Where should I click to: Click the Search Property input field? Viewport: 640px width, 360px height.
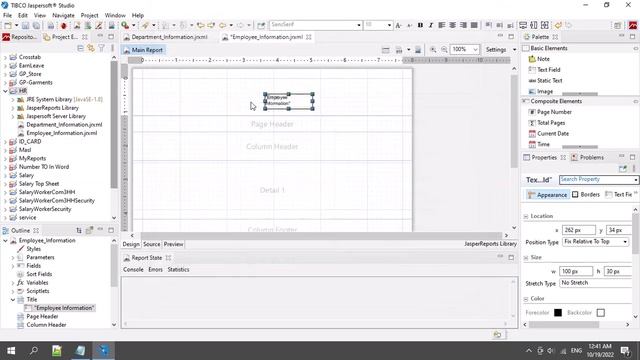tap(596, 180)
